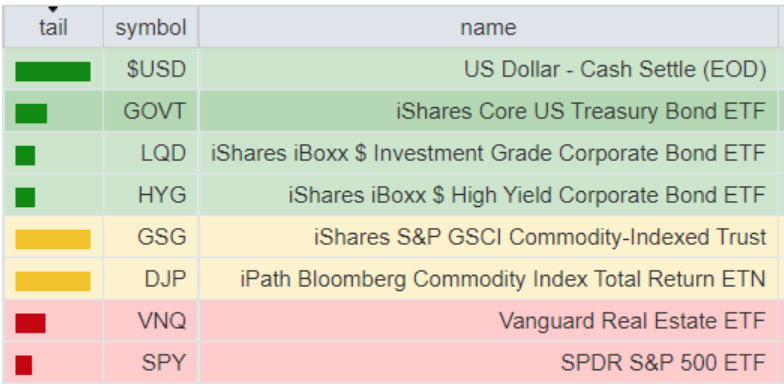Viewport: 784px width, 390px height.
Task: Click the tail column sort arrow
Action: coord(53,10)
